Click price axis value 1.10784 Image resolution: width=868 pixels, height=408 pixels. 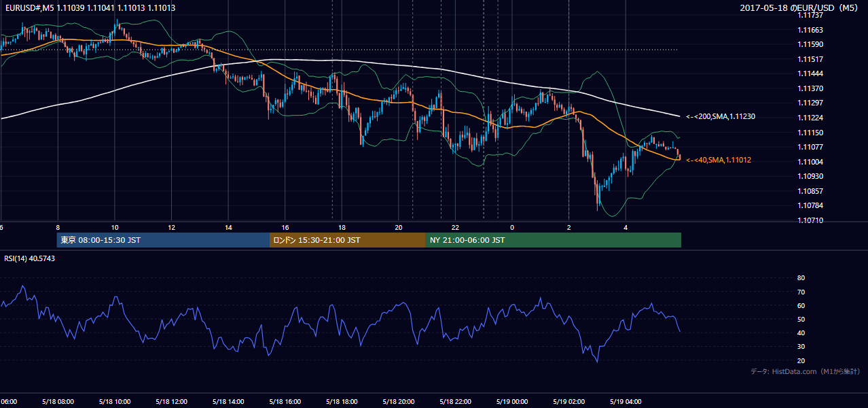(810, 205)
